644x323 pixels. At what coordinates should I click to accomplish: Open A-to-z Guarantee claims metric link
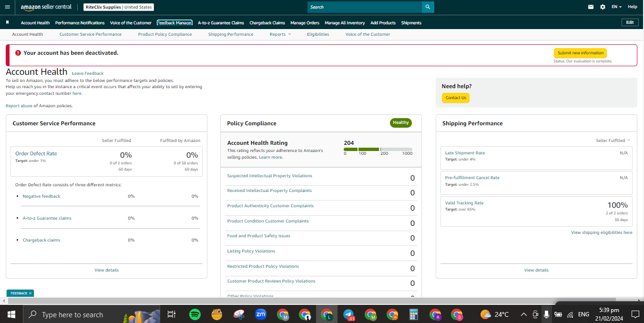point(47,218)
